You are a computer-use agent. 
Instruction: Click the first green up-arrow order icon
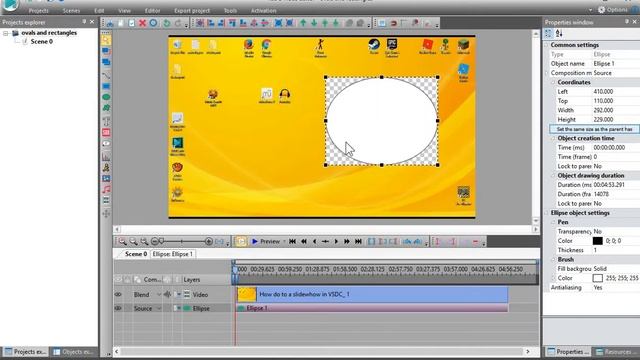point(303,23)
